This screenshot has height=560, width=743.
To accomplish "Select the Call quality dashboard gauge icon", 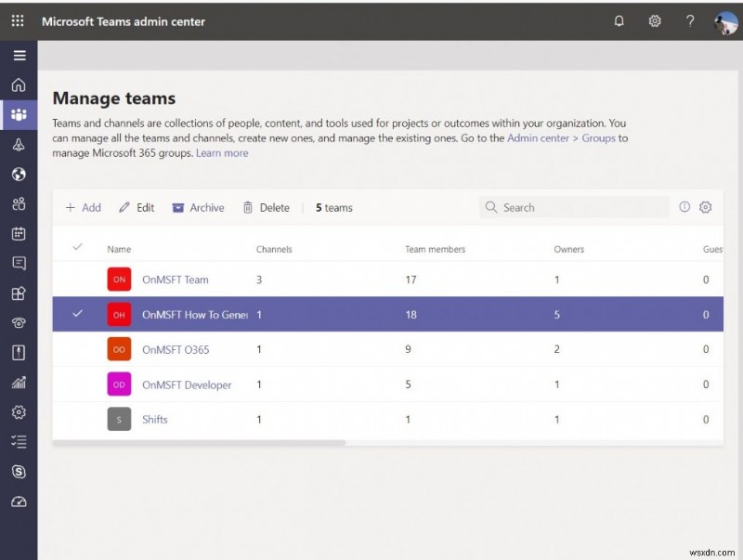I will pyautogui.click(x=19, y=501).
